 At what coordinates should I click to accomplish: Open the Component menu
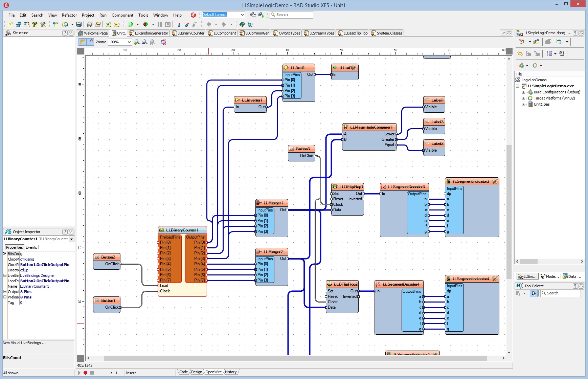(x=122, y=15)
